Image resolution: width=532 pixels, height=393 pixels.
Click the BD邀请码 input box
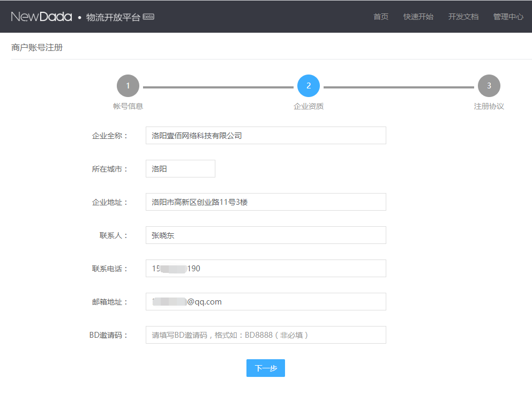coord(266,335)
